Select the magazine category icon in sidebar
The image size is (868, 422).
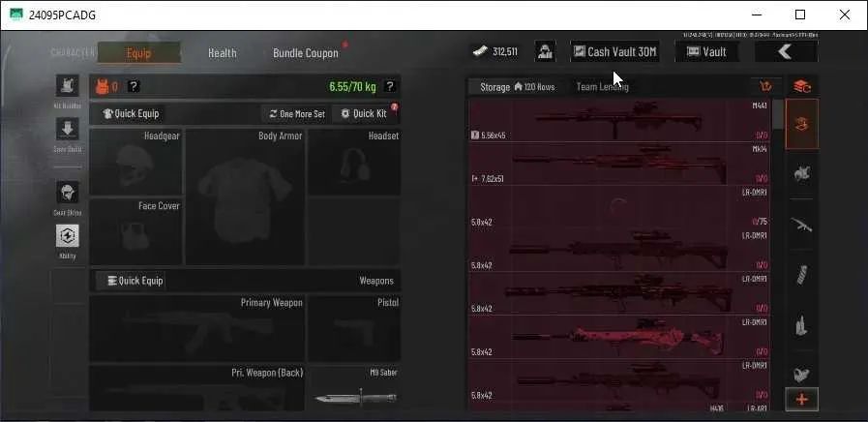801,275
